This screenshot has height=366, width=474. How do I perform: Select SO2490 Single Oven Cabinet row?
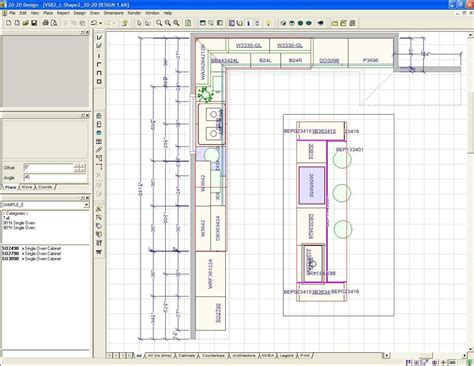(x=32, y=249)
